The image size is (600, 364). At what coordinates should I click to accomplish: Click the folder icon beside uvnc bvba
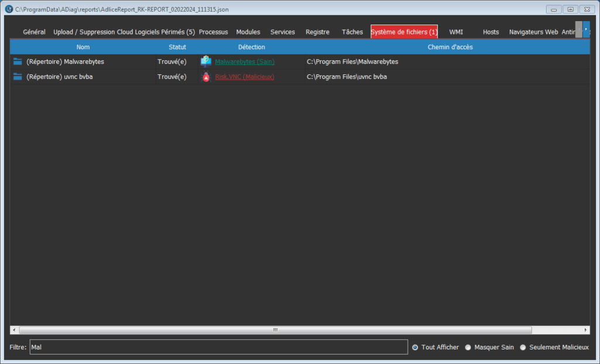(x=18, y=77)
